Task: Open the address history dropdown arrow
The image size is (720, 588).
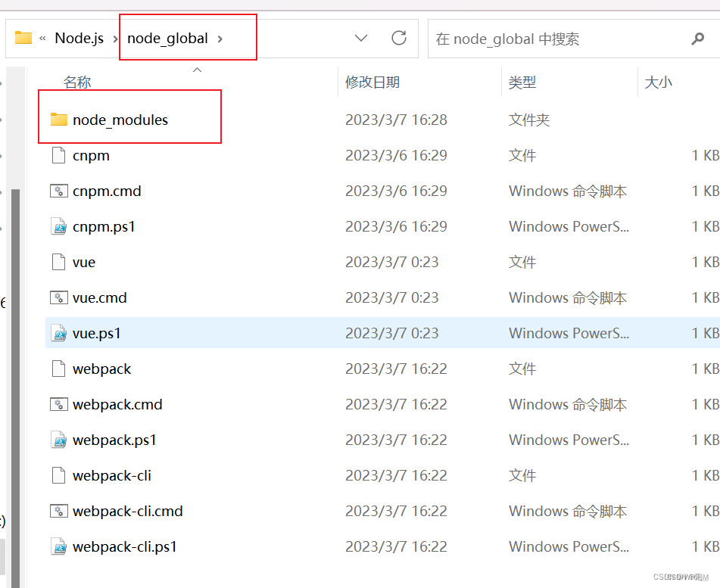Action: point(361,38)
